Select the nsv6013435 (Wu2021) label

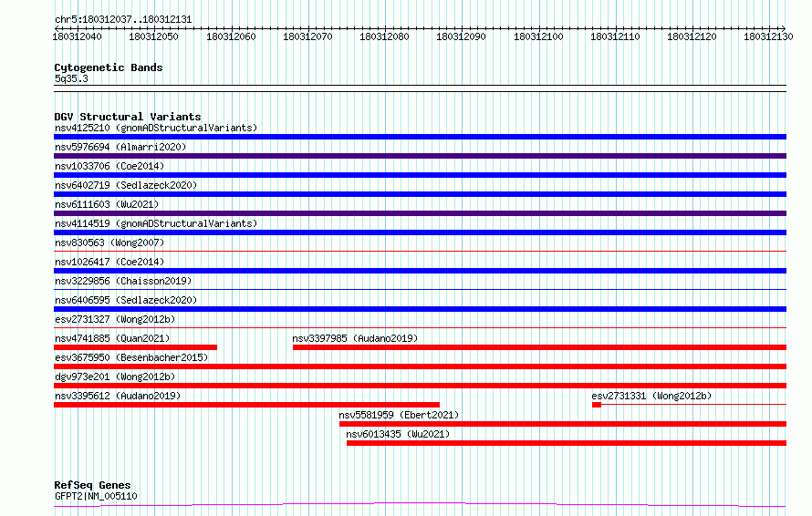(398, 434)
